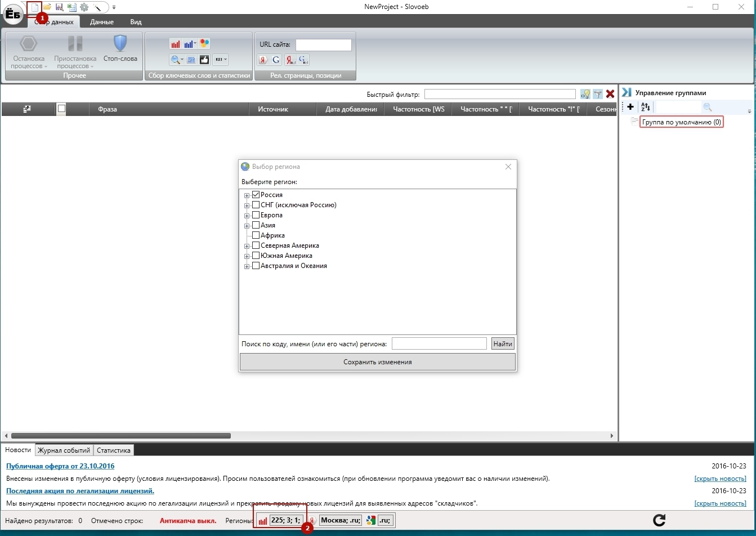Toggle select-all checkbox in table header
The width and height of the screenshot is (756, 536).
62,109
